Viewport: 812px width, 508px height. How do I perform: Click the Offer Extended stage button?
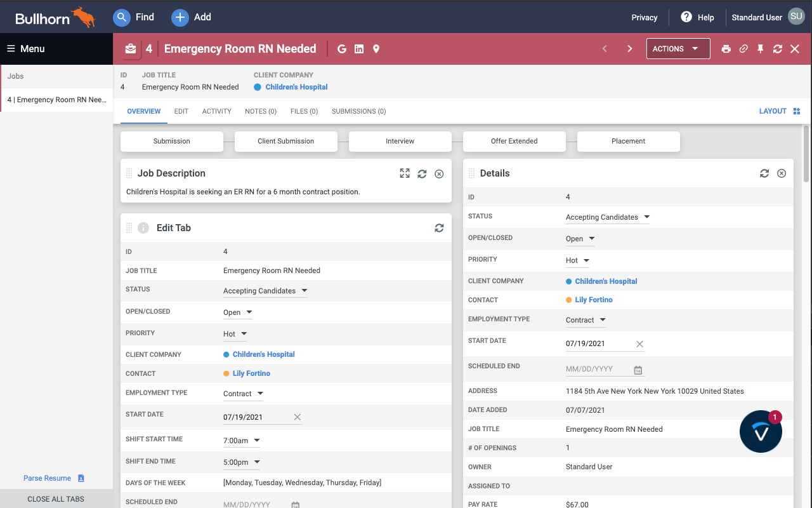tap(514, 141)
